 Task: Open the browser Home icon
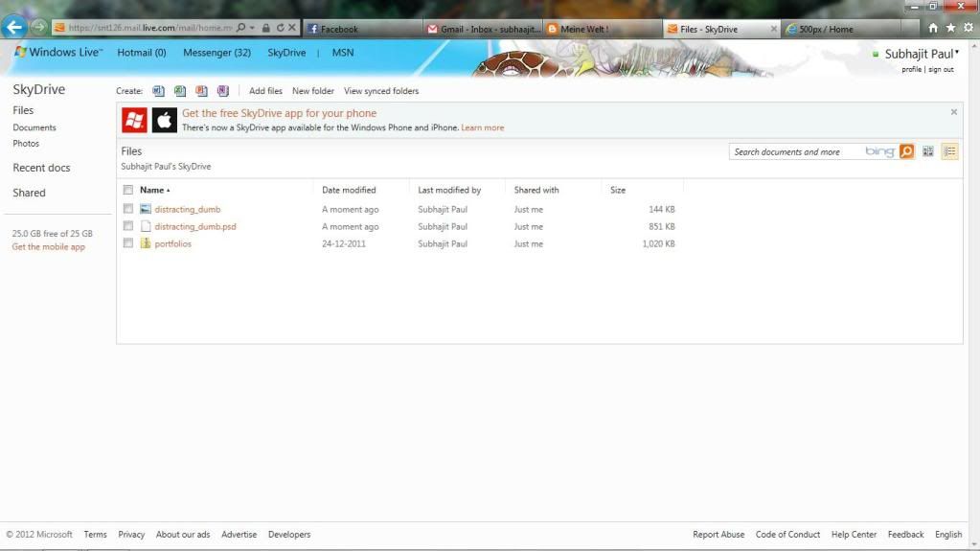coord(933,28)
